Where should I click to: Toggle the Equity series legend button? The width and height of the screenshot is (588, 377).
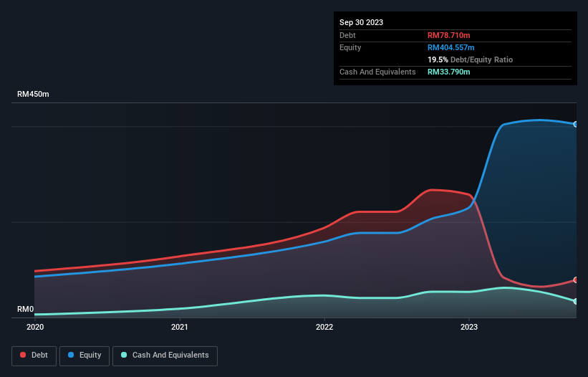[x=85, y=355]
